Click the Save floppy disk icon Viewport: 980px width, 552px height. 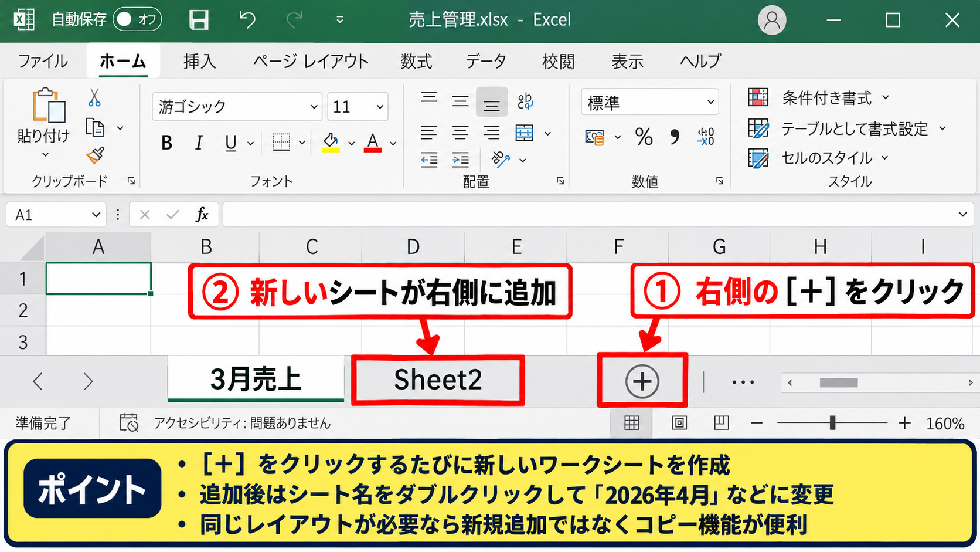pos(199,20)
